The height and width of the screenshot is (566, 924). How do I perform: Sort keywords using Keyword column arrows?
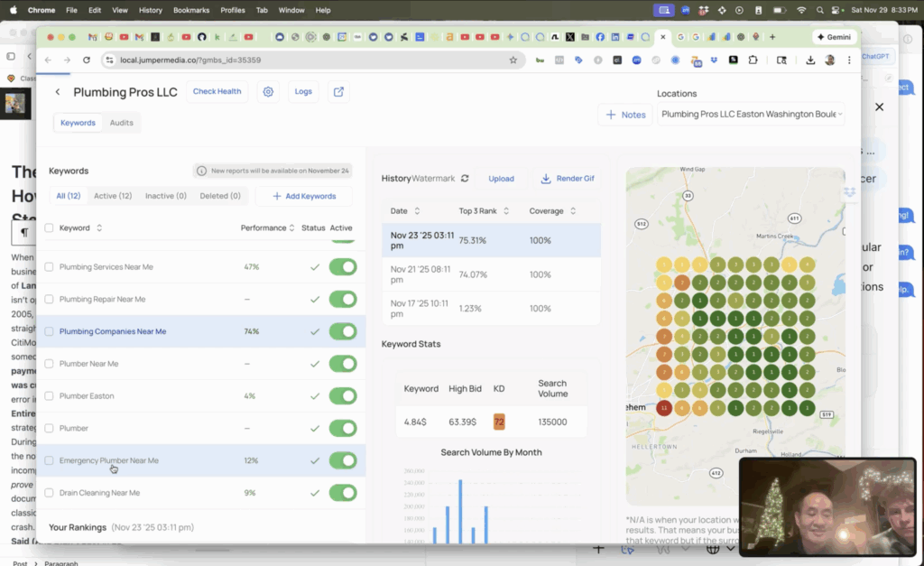[x=99, y=228]
